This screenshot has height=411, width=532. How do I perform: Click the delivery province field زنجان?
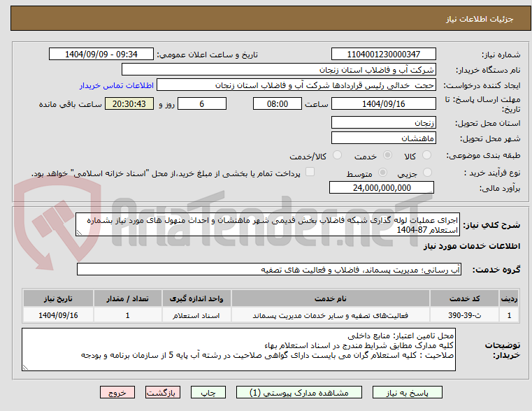[x=383, y=123]
